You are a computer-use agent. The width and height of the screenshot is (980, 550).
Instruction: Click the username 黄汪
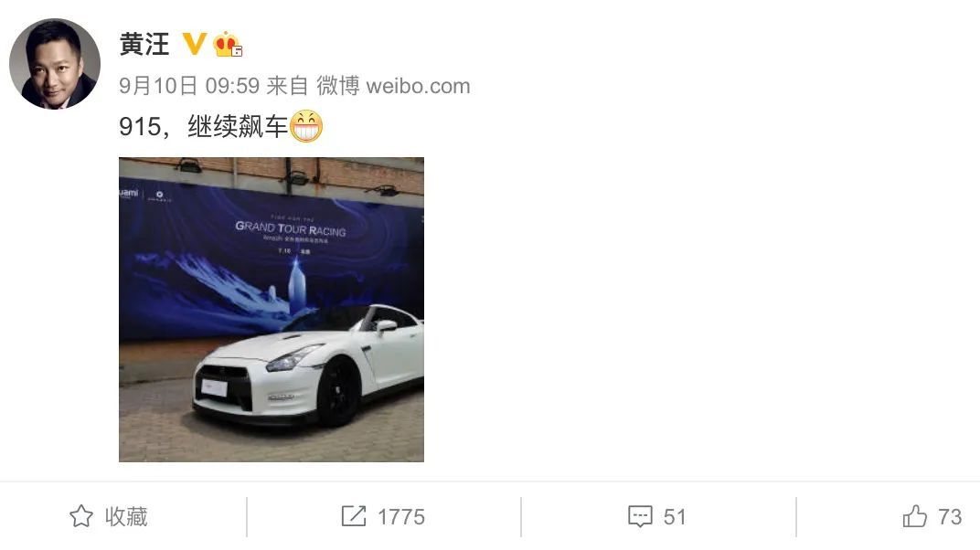144,45
